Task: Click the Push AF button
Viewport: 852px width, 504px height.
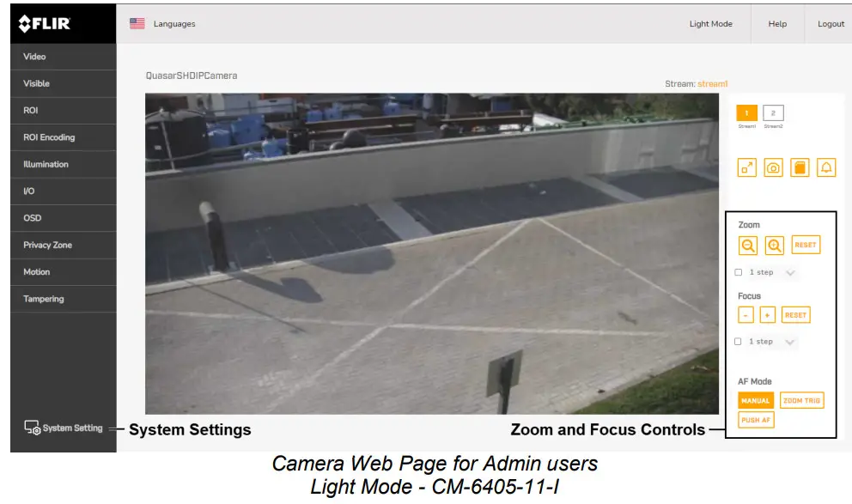Action: click(x=756, y=420)
